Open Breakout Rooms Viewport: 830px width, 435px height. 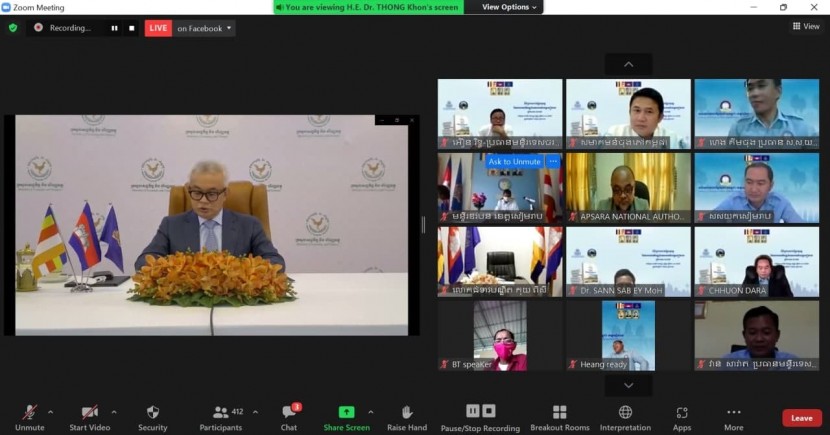(560, 412)
